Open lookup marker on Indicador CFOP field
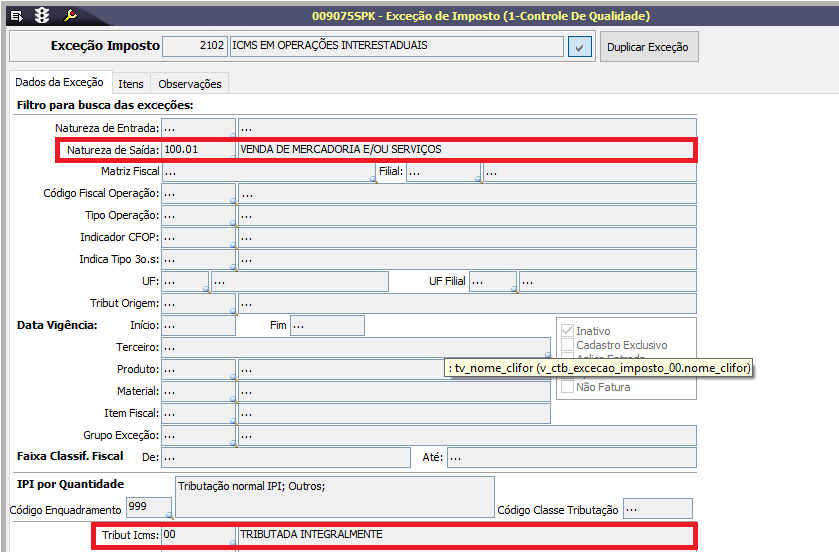The image size is (839, 552). [x=233, y=245]
